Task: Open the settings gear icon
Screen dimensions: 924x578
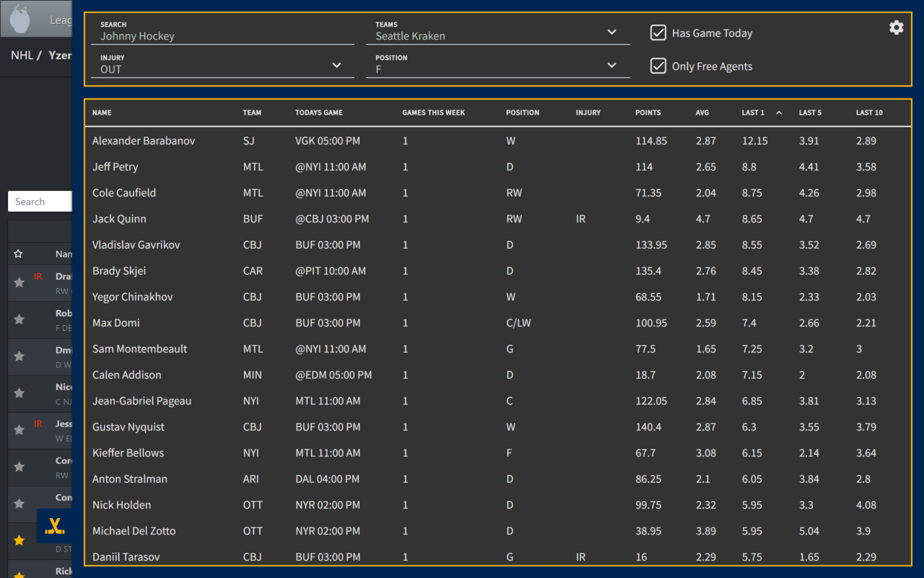Action: point(896,27)
